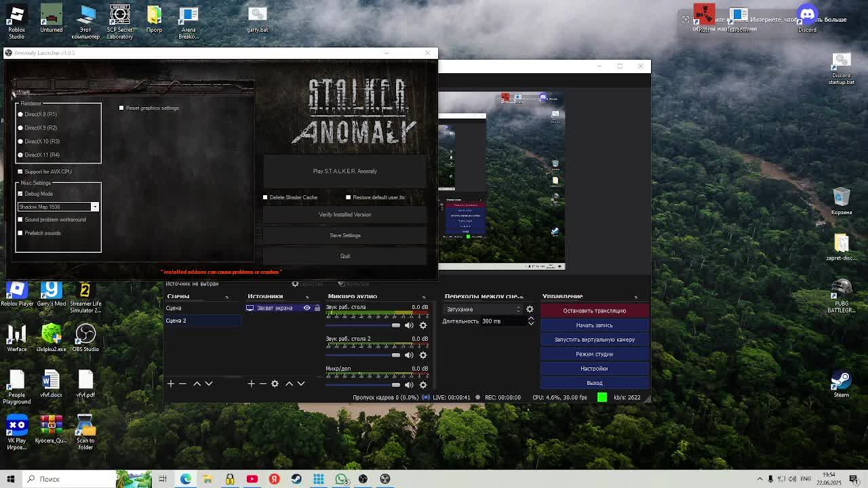
Task: Open transition properties gear icon
Action: [530, 310]
